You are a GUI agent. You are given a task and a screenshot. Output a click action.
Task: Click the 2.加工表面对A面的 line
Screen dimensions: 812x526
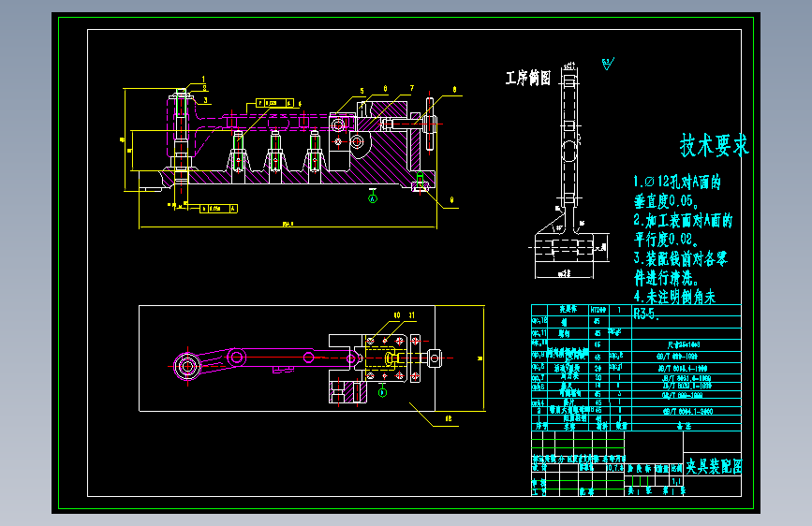[683, 220]
